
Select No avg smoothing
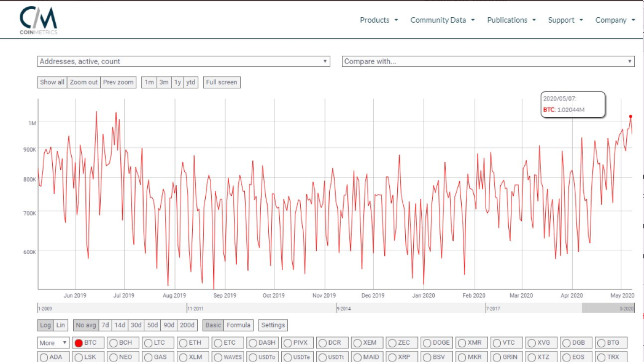click(86, 325)
